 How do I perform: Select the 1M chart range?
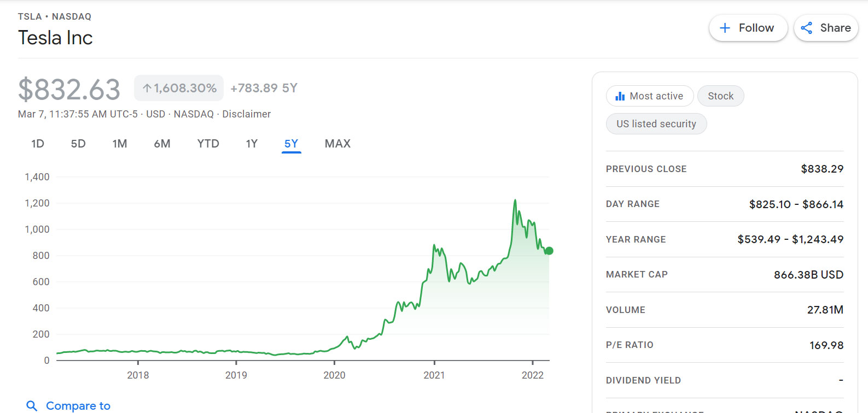click(x=120, y=144)
